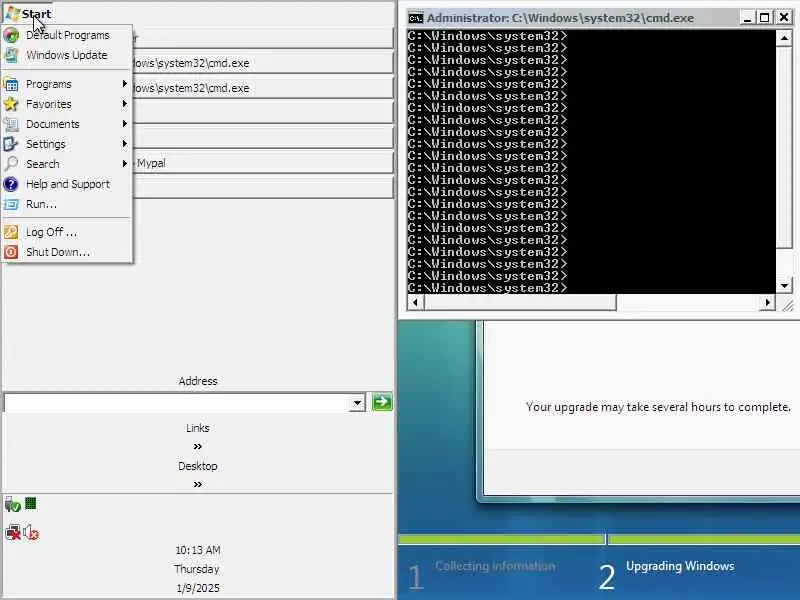Click the upgrade may take hours text
800x600 pixels.
[x=658, y=407]
